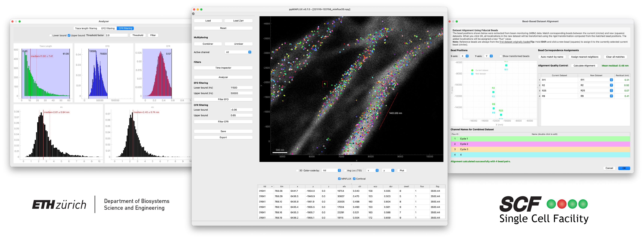
Task: Open the Time Inspector
Action: click(x=223, y=68)
